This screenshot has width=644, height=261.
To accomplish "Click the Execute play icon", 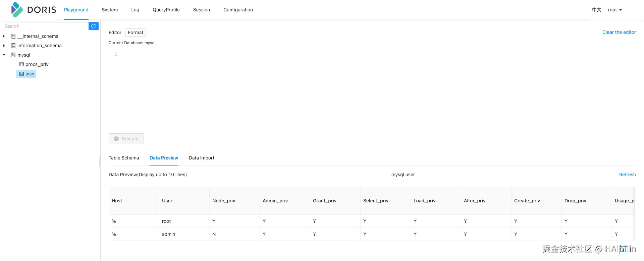I will (x=116, y=139).
